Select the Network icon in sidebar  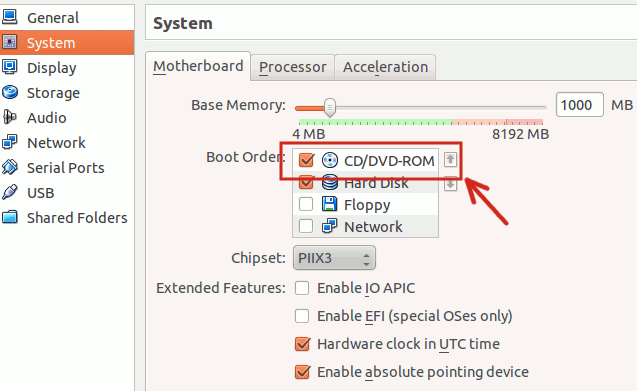pyautogui.click(x=10, y=142)
